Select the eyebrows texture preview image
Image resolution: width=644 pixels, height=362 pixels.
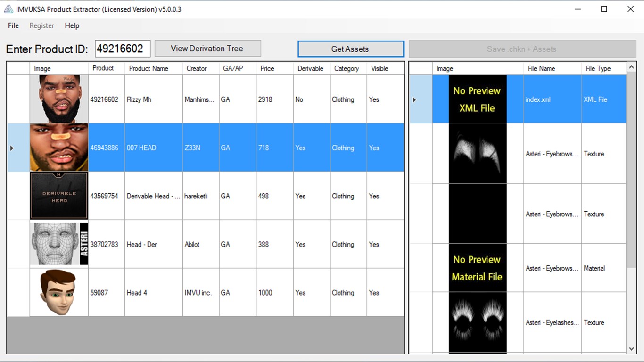[x=478, y=154]
